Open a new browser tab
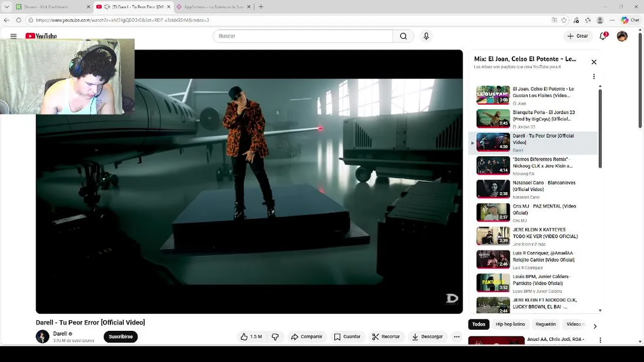644x362 pixels. pyautogui.click(x=261, y=7)
